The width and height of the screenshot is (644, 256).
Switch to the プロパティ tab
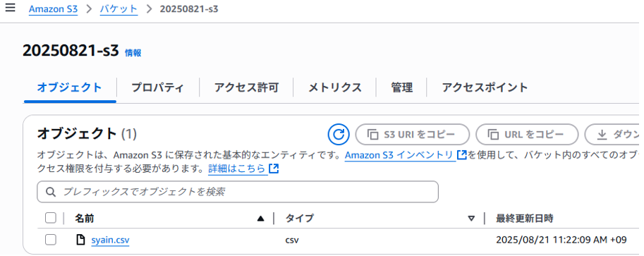point(158,87)
